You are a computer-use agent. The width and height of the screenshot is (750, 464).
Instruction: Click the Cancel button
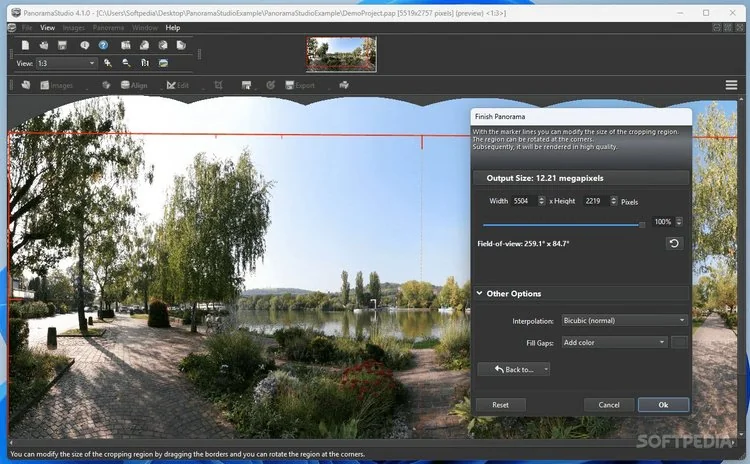(609, 405)
